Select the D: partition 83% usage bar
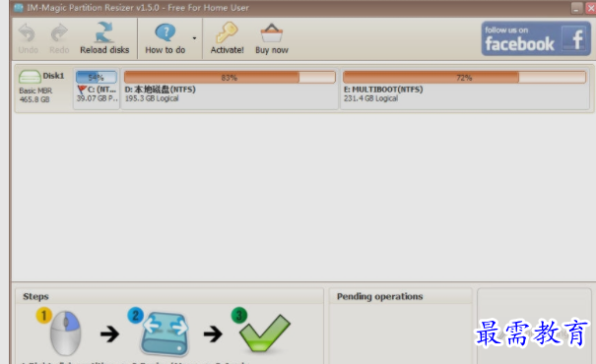 [230, 78]
